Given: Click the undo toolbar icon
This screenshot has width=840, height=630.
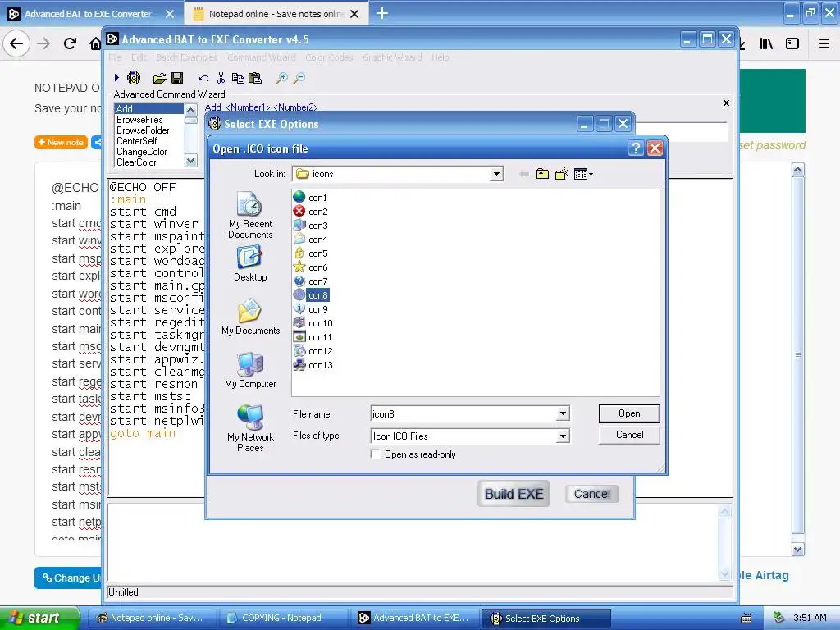Looking at the screenshot, I should 203,79.
